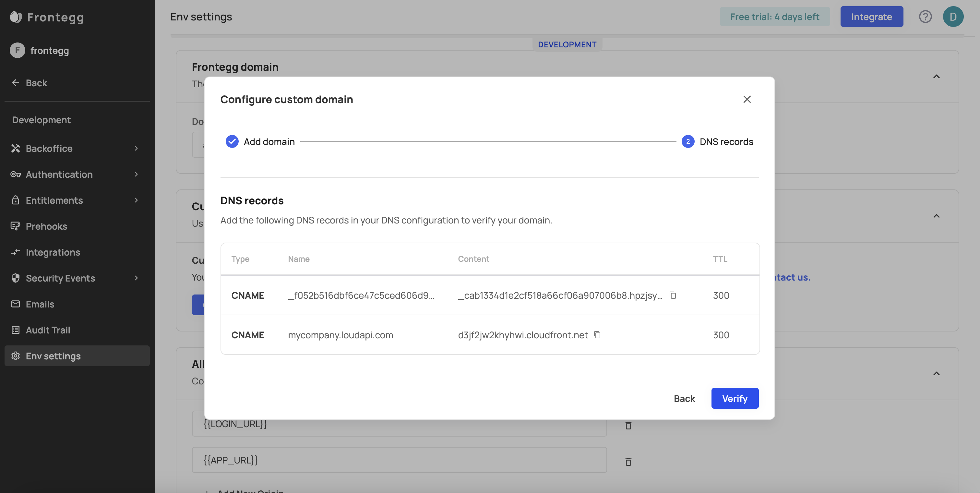Open the help question mark icon
The image size is (980, 493).
coord(925,17)
